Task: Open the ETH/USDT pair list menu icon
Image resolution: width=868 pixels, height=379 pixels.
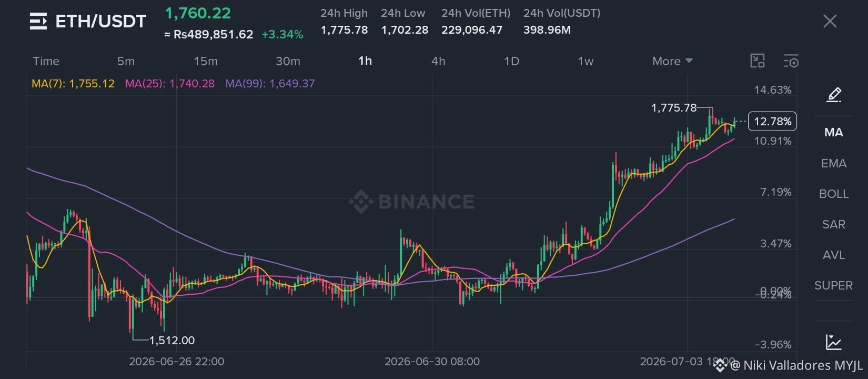Action: 38,22
